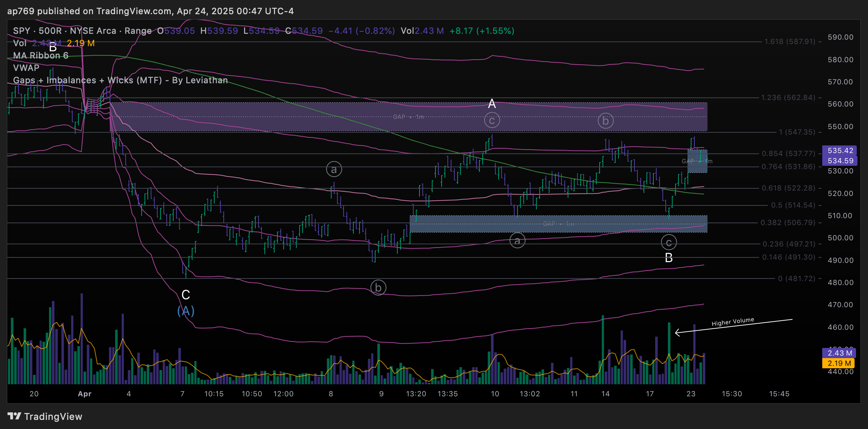Select the white A wave label

point(492,104)
